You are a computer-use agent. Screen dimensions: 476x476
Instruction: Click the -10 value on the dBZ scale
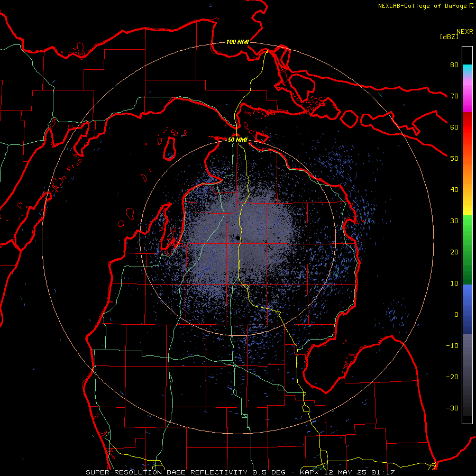[x=452, y=346]
